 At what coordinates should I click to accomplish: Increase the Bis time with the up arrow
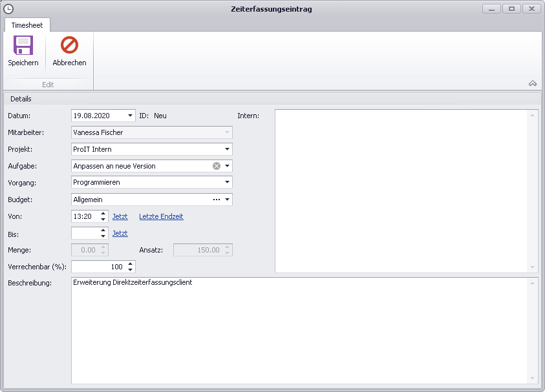click(103, 230)
